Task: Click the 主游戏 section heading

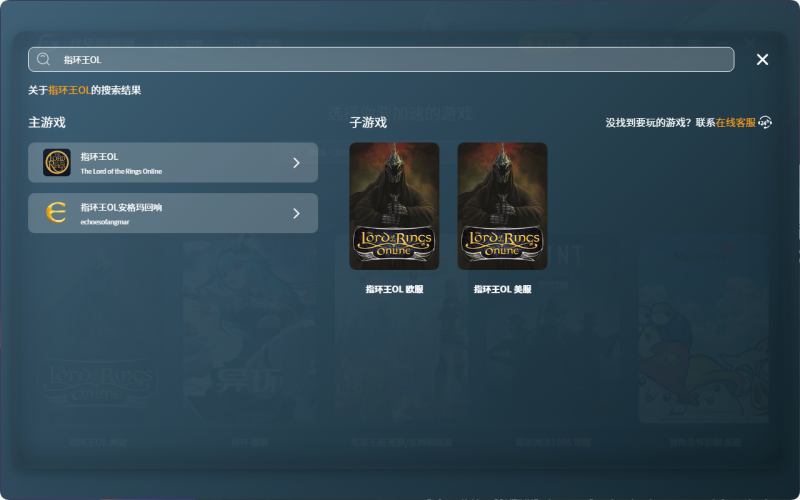Action: 47,122
